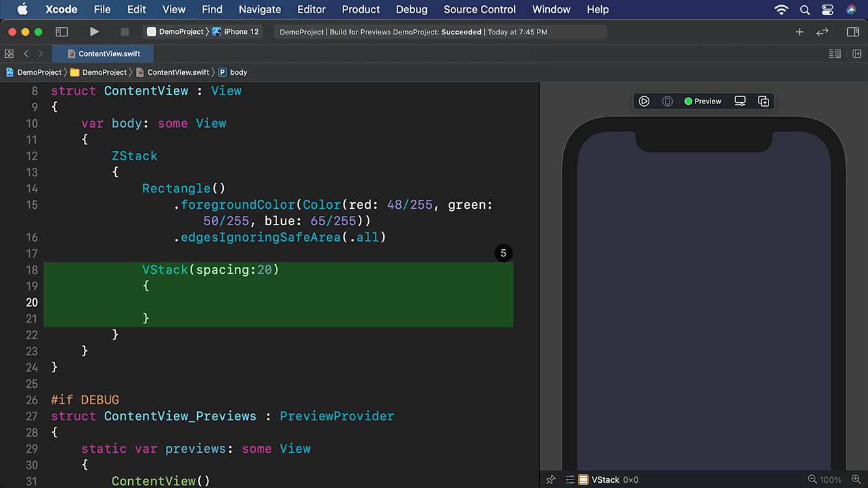Duplicate the preview
868x488 pixels.
coord(763,102)
